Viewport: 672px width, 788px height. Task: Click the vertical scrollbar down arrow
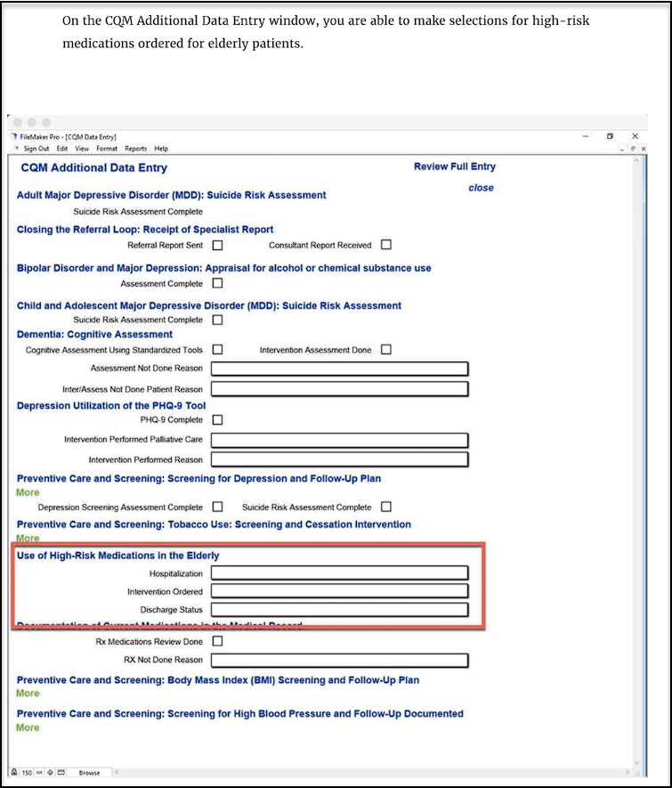(636, 763)
